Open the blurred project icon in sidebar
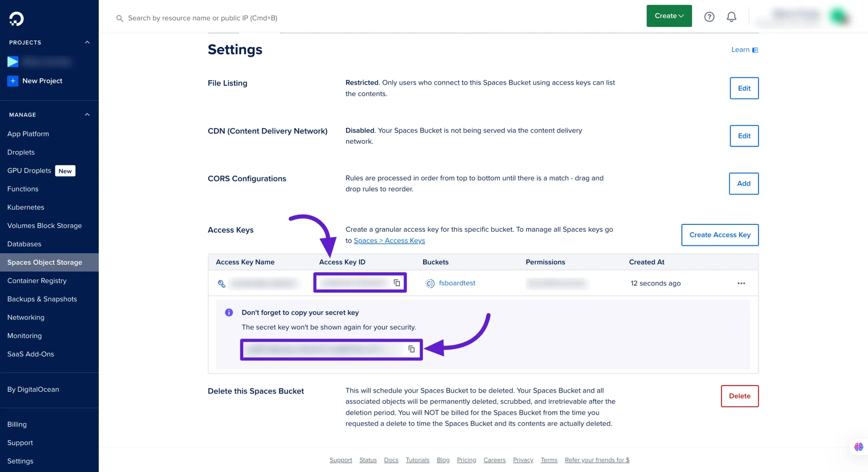The height and width of the screenshot is (472, 868). click(x=13, y=62)
